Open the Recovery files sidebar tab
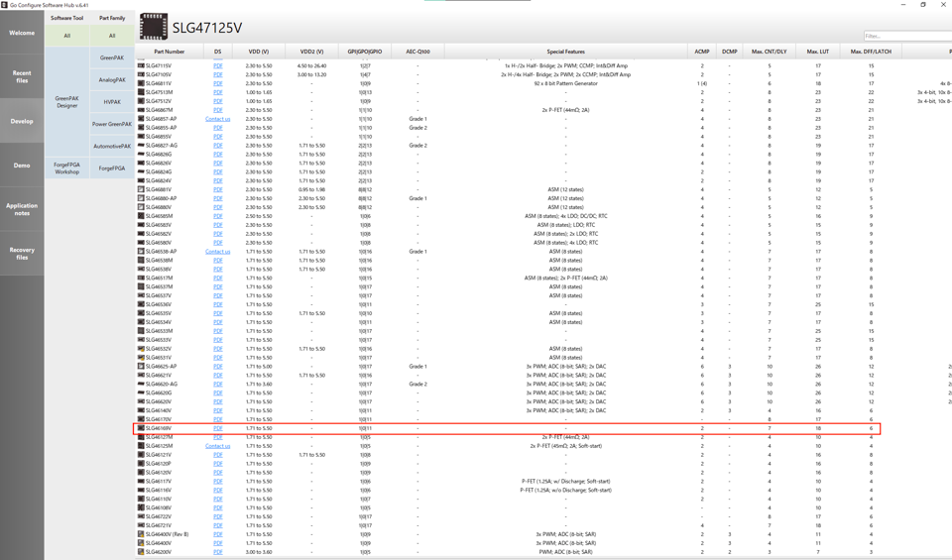Image resolution: width=952 pixels, height=560 pixels. tap(22, 254)
